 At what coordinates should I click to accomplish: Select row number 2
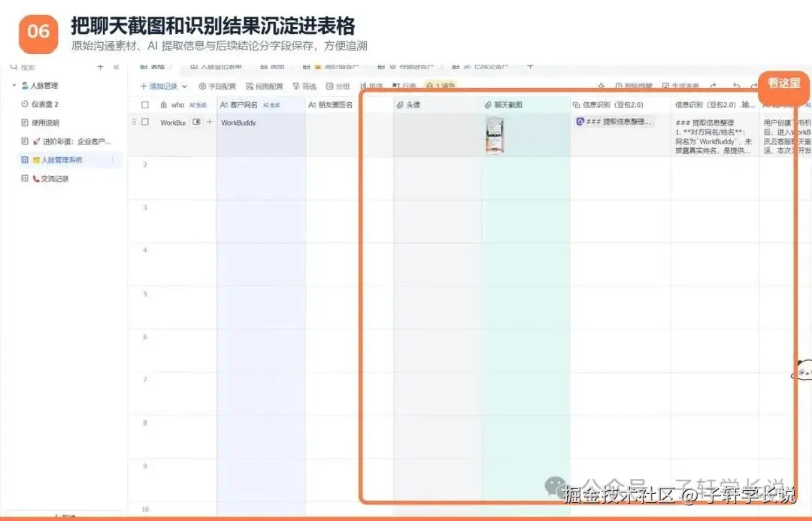[x=145, y=164]
